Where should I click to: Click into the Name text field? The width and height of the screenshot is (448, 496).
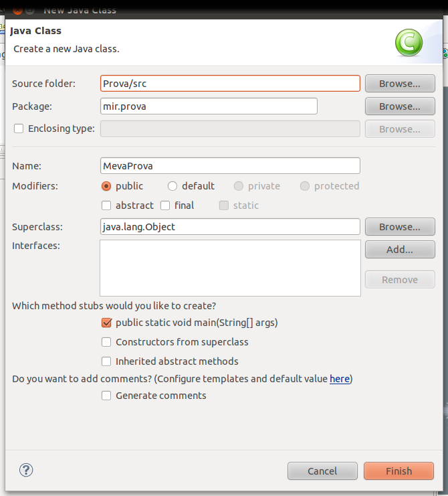click(x=229, y=166)
